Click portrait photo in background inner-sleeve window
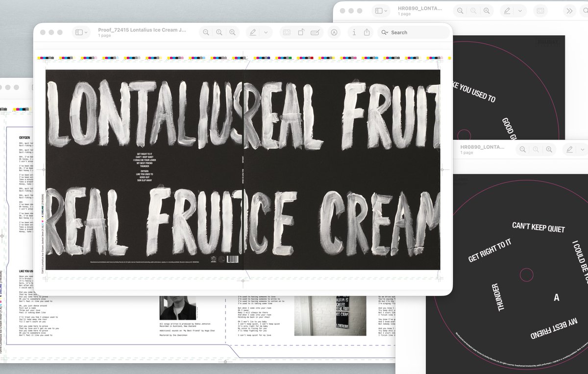Image resolution: width=588 pixels, height=374 pixels. [x=178, y=308]
